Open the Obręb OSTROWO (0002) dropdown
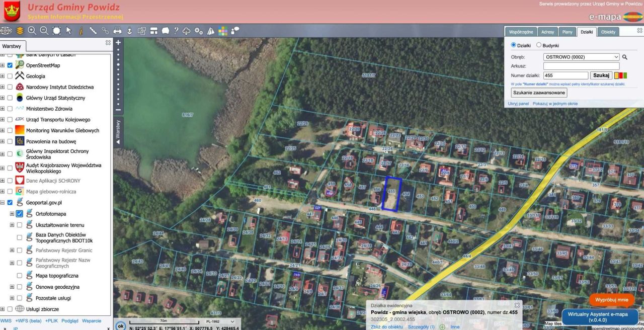The width and height of the screenshot is (644, 330). 582,57
